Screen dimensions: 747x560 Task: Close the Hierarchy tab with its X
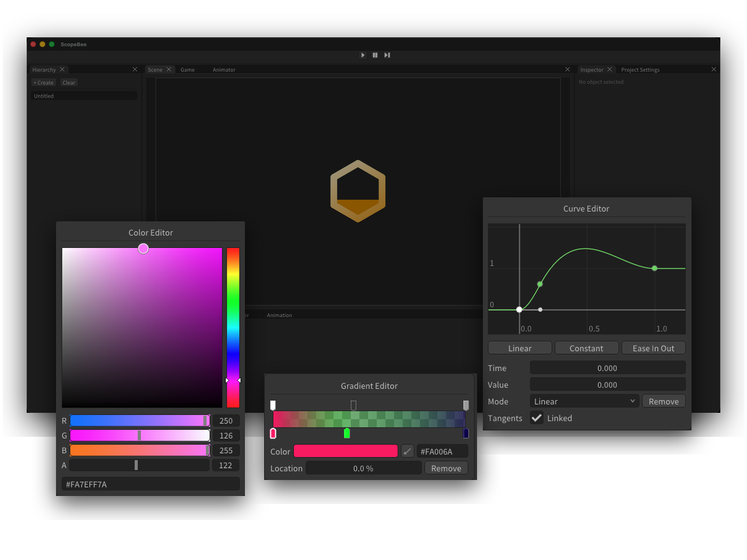(x=62, y=69)
